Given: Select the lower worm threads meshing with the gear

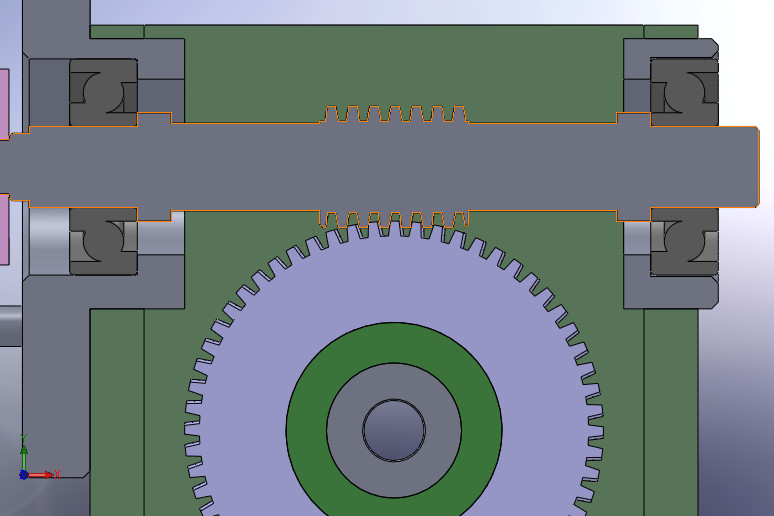Looking at the screenshot, I should [394, 218].
